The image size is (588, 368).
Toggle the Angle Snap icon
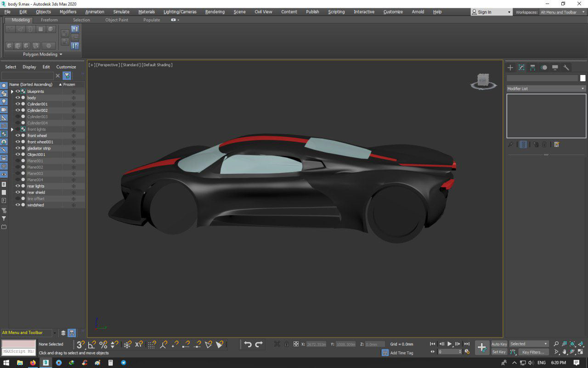(92, 344)
